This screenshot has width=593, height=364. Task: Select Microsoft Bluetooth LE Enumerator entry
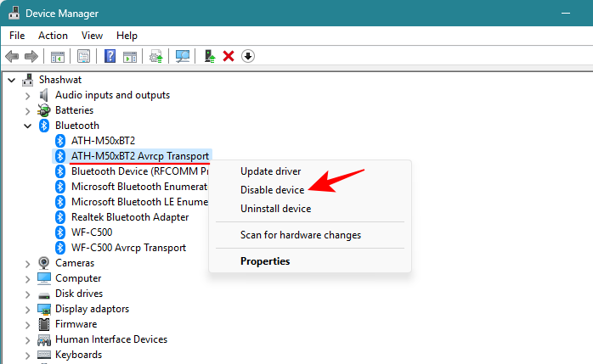pos(139,202)
